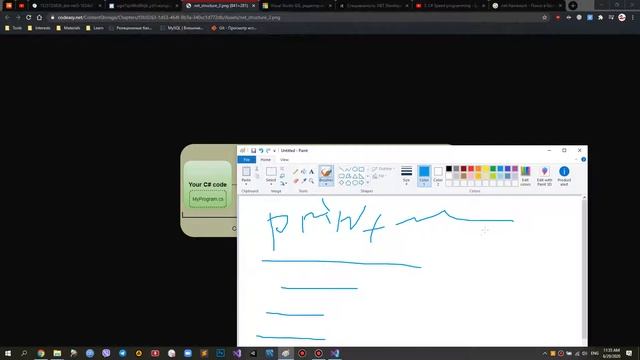640x360 pixels.
Task: Open Visual Studio from the taskbar
Action: coord(237,353)
